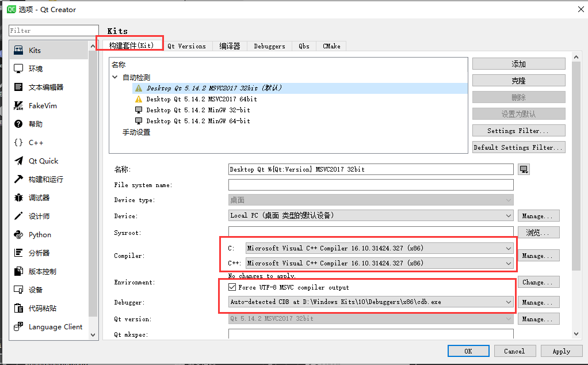
Task: Open the Device dropdown Local PC
Action: [x=371, y=216]
